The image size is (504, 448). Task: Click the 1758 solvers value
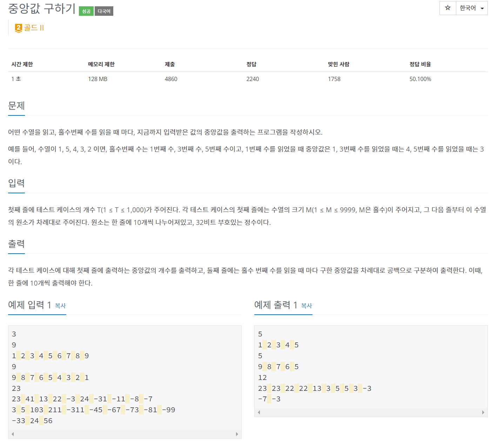tap(334, 79)
